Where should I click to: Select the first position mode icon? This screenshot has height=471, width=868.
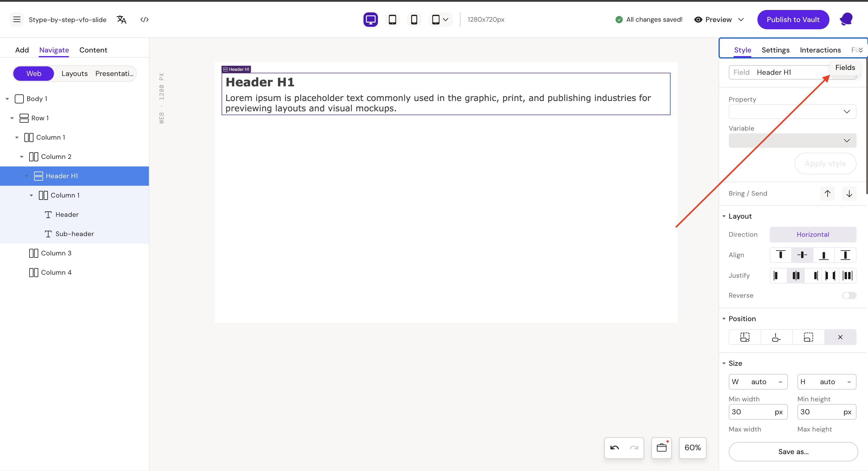[745, 337]
